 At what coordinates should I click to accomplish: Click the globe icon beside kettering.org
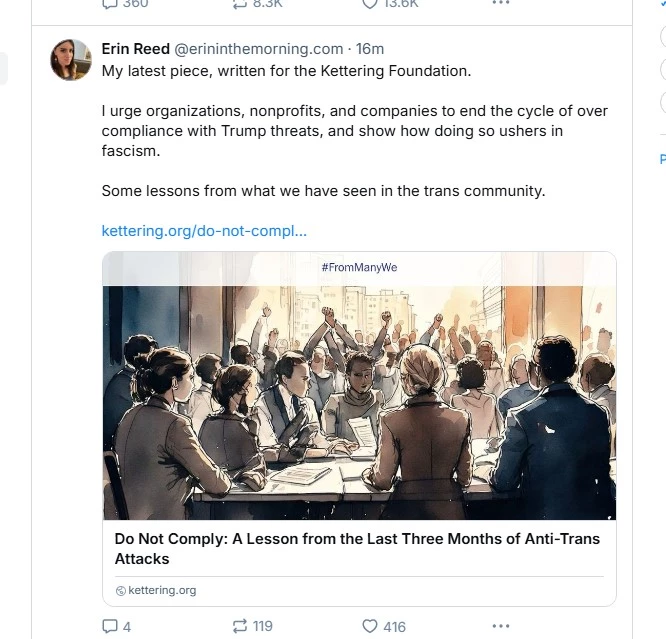pos(120,591)
